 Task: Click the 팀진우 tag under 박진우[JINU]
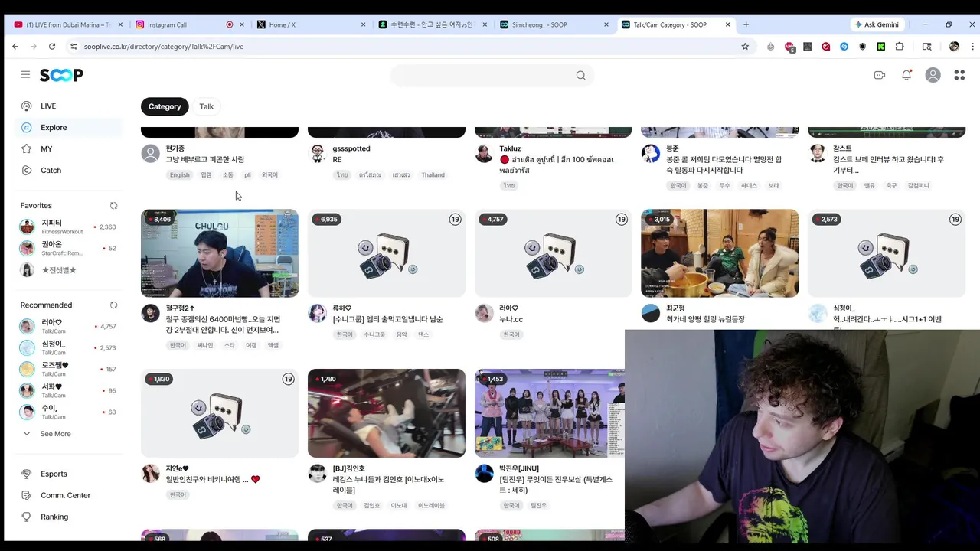pos(538,506)
